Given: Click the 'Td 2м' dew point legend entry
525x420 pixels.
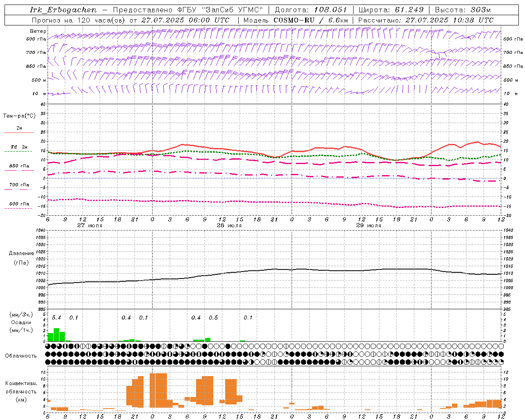Looking at the screenshot, I should pyautogui.click(x=19, y=147).
